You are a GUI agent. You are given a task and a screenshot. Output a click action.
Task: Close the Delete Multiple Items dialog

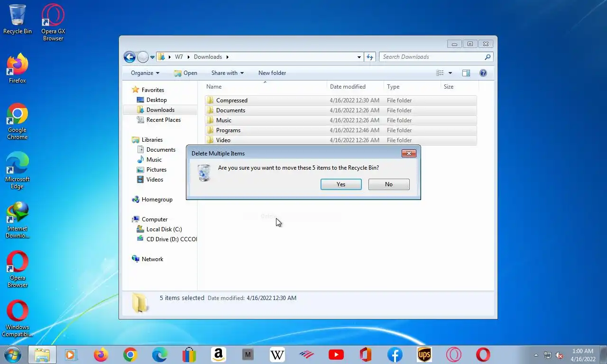pos(409,153)
